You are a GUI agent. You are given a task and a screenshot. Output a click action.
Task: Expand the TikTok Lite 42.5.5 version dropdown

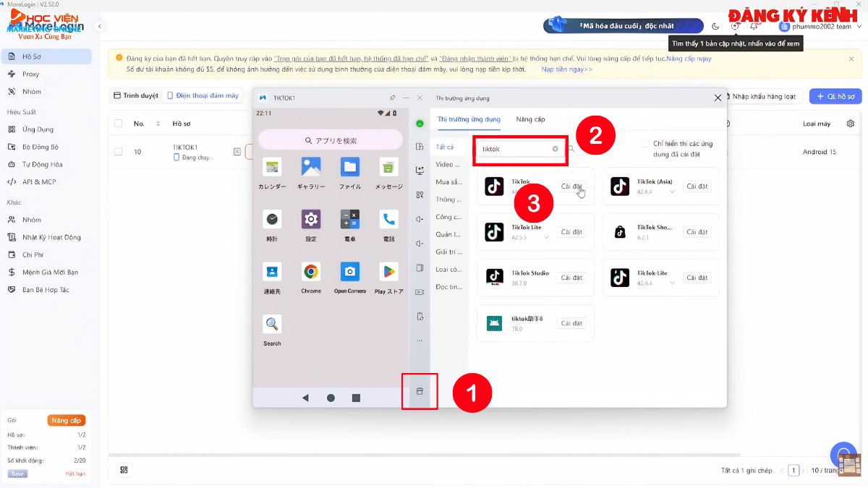click(x=547, y=238)
